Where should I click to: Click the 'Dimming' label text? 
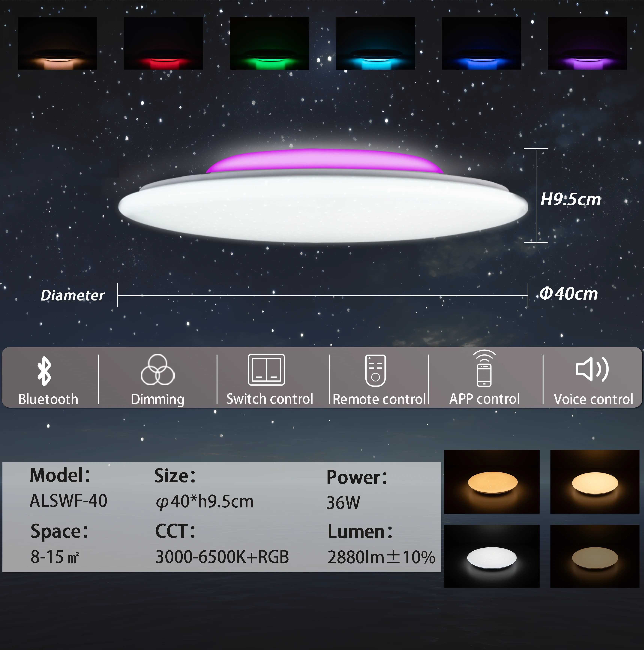[x=158, y=400]
